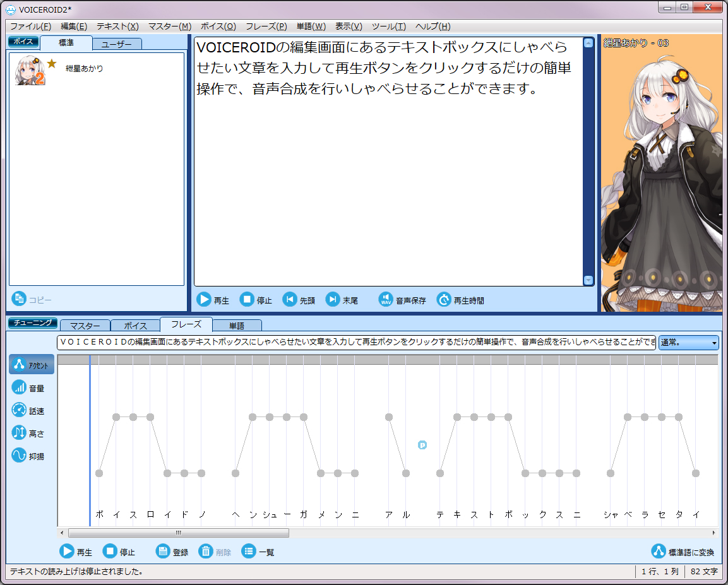The image size is (728, 585).
Task: Check the duration with 再生時間
Action: coord(460,300)
